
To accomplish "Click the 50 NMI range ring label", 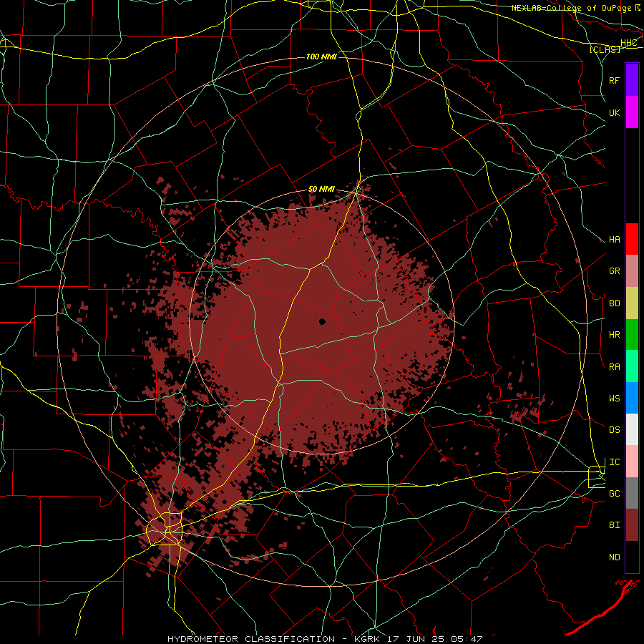I will (x=321, y=190).
